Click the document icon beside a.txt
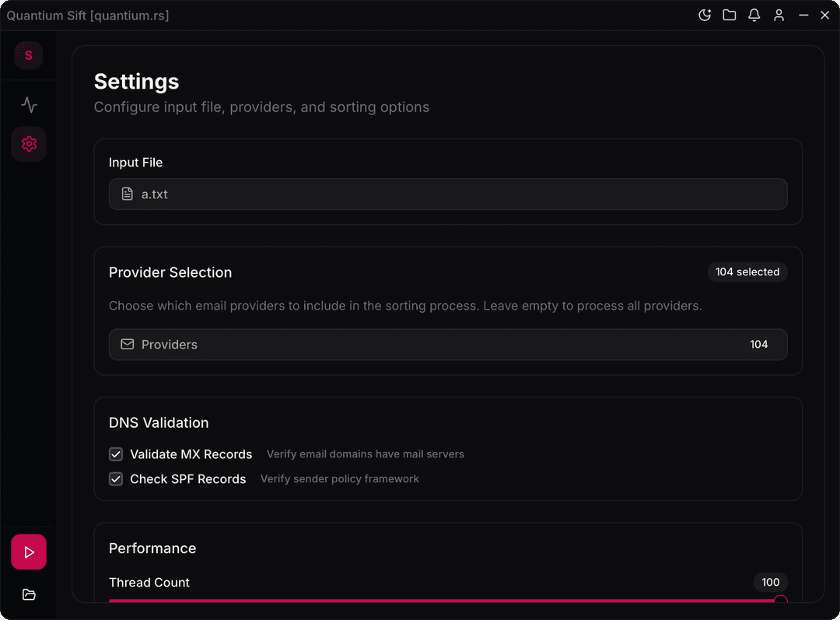The image size is (840, 620). click(x=127, y=194)
